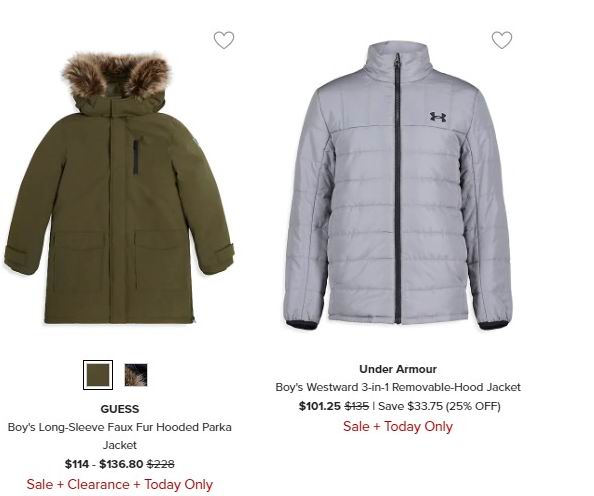This screenshot has height=496, width=594.
Task: Select the olive green color swatch
Action: click(x=98, y=375)
